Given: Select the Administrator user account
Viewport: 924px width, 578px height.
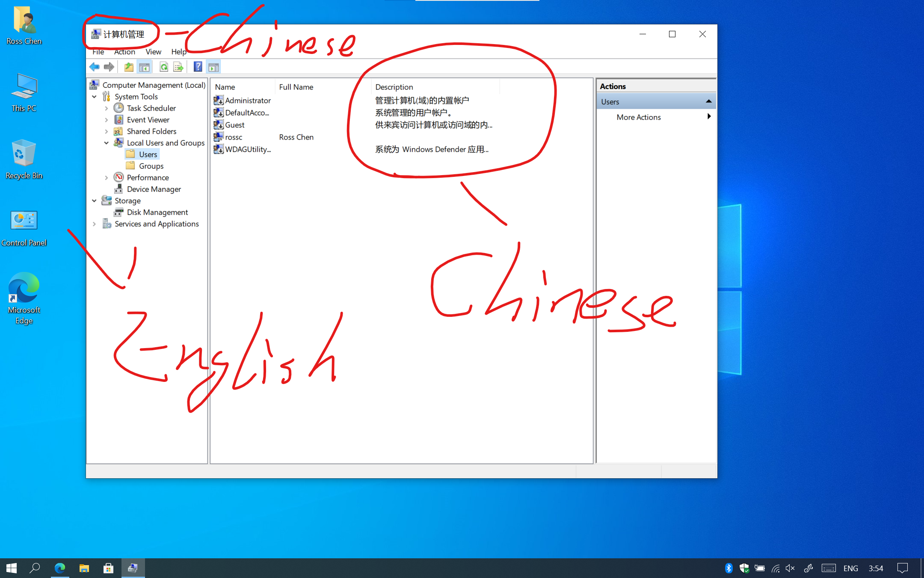Looking at the screenshot, I should tap(248, 100).
